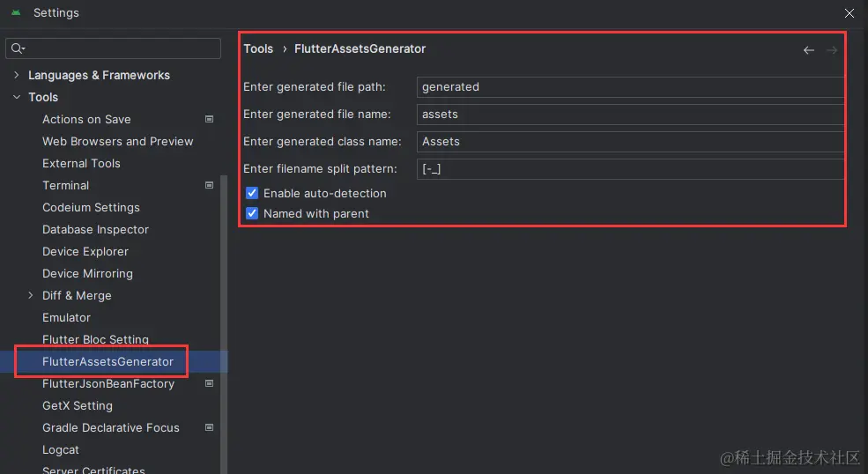Click project-level icon beside FlutterJsonBeanFactory

tap(209, 383)
